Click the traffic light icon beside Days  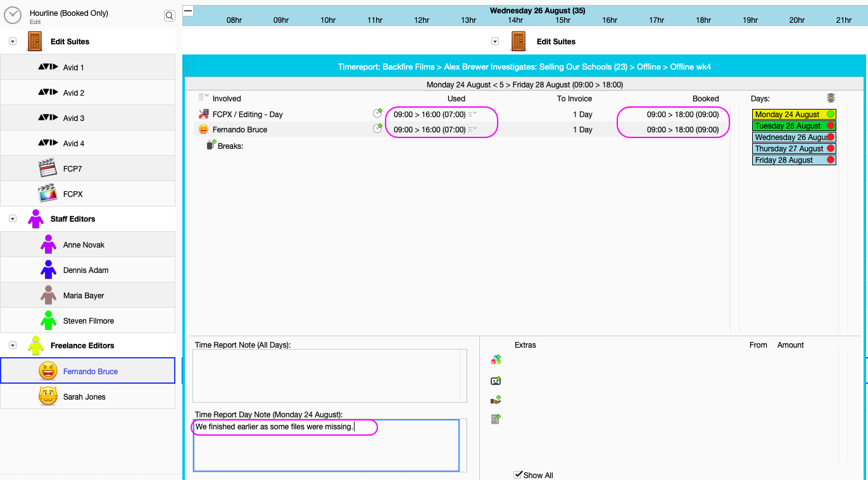831,98
